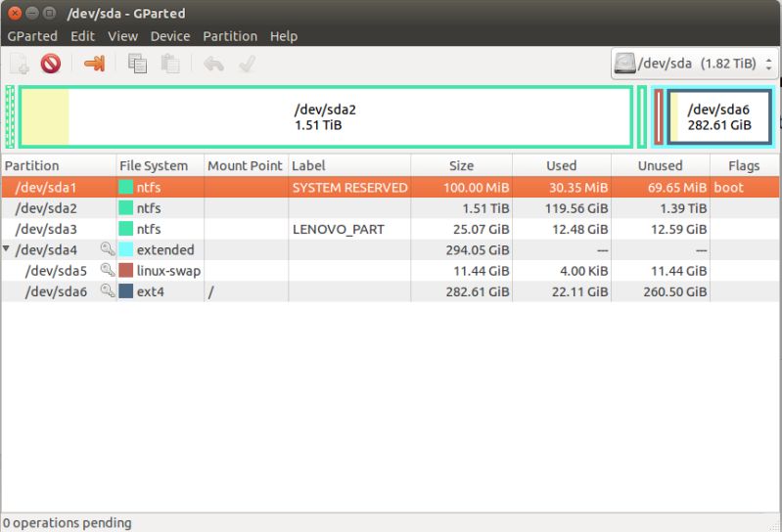The image size is (782, 532).
Task: Click the red linux-swap color swatch
Action: click(x=125, y=270)
